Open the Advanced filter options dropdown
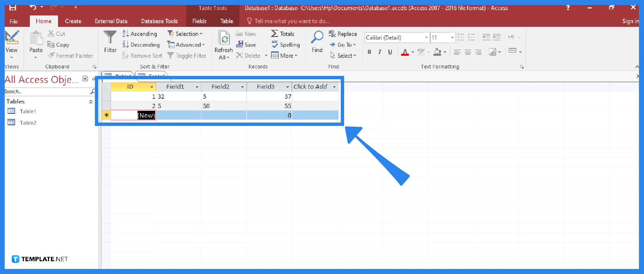The width and height of the screenshot is (644, 274). coord(186,45)
